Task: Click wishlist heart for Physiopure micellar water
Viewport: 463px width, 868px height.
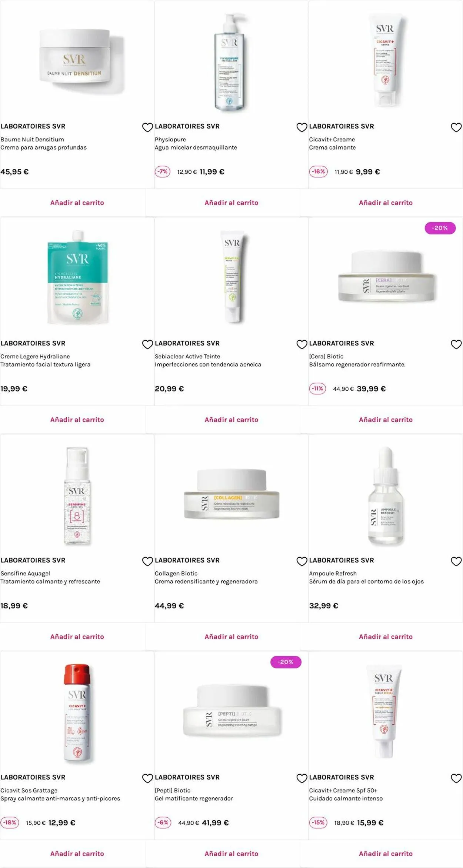Action: point(302,127)
